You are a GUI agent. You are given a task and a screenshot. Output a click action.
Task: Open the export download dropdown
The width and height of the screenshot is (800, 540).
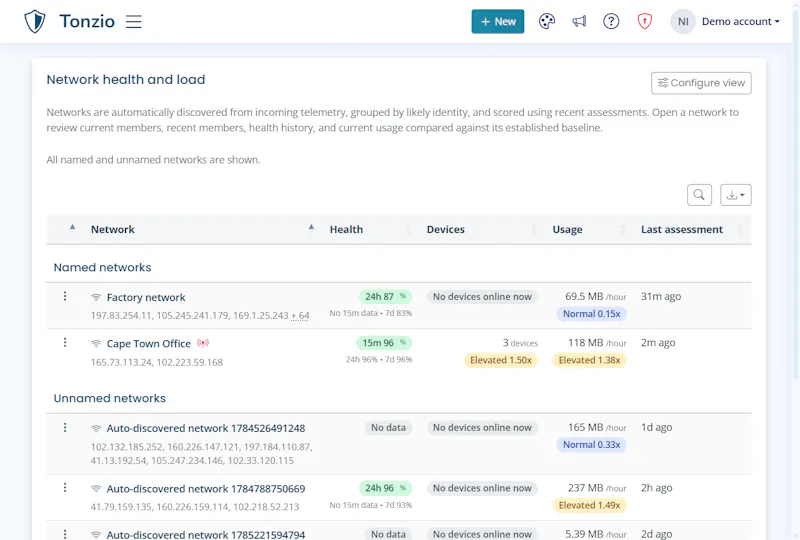[x=736, y=195]
